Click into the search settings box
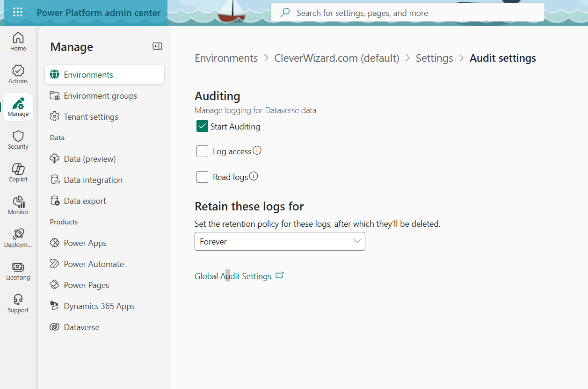588x389 pixels. pos(407,13)
